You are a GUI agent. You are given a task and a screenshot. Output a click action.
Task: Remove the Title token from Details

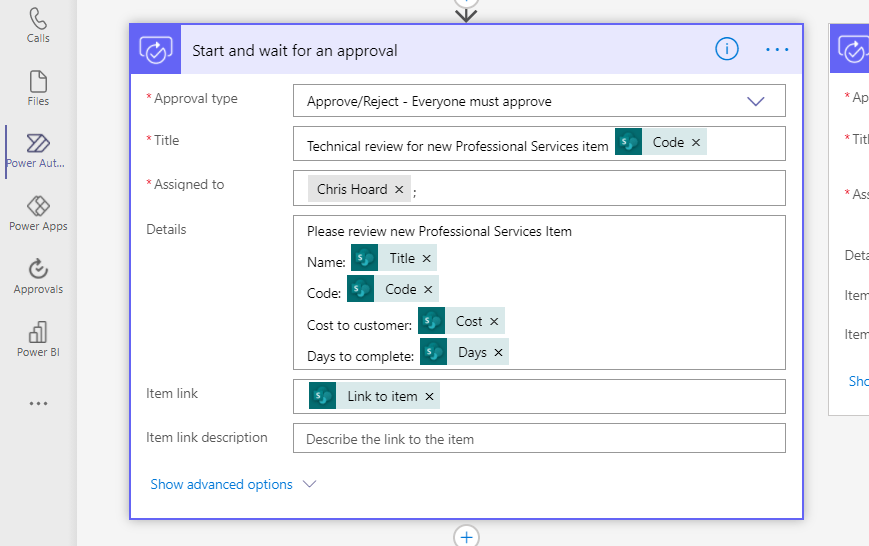[x=427, y=258]
